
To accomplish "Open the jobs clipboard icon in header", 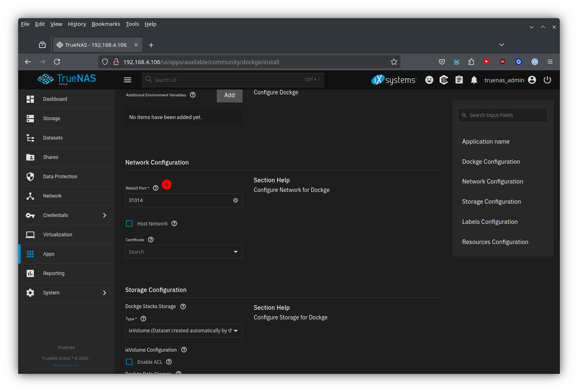I will (459, 80).
